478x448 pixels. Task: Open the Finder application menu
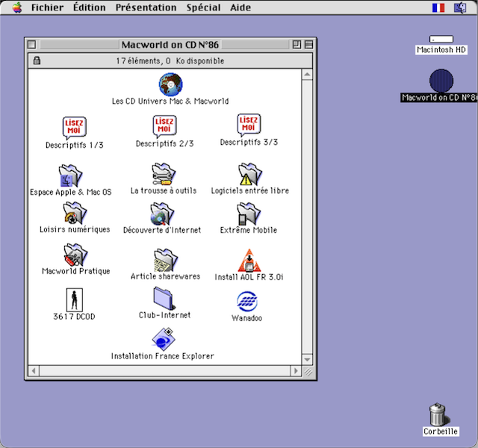pyautogui.click(x=460, y=7)
